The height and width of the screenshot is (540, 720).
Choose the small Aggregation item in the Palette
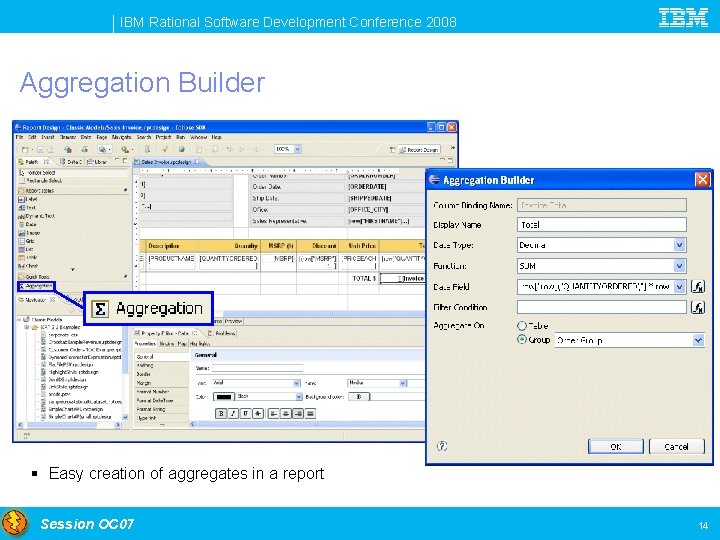pyautogui.click(x=36, y=286)
